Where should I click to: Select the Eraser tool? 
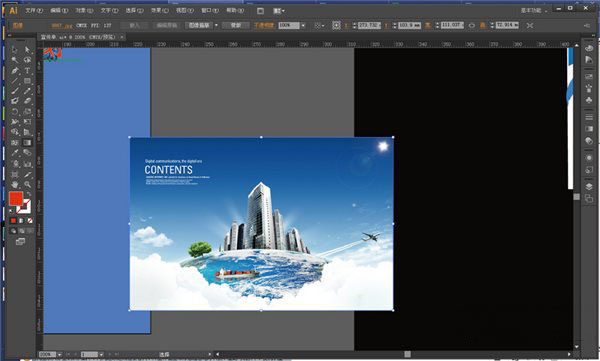click(x=28, y=101)
